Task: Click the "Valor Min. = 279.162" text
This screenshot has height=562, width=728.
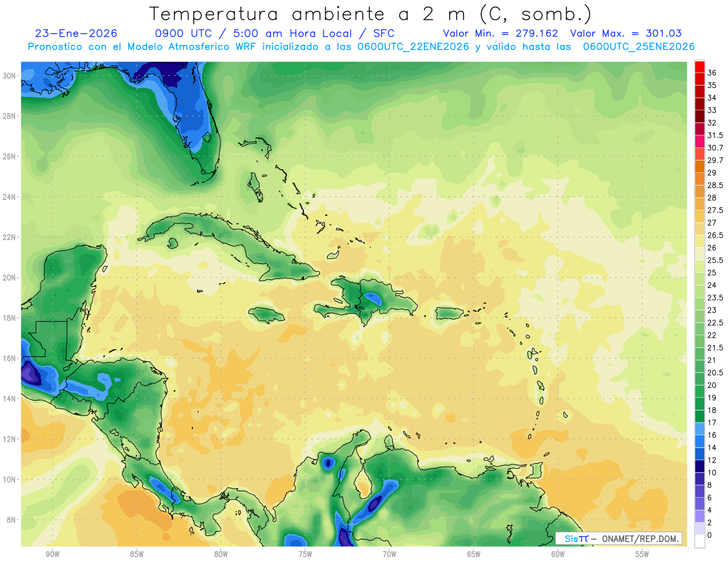Action: coord(500,33)
